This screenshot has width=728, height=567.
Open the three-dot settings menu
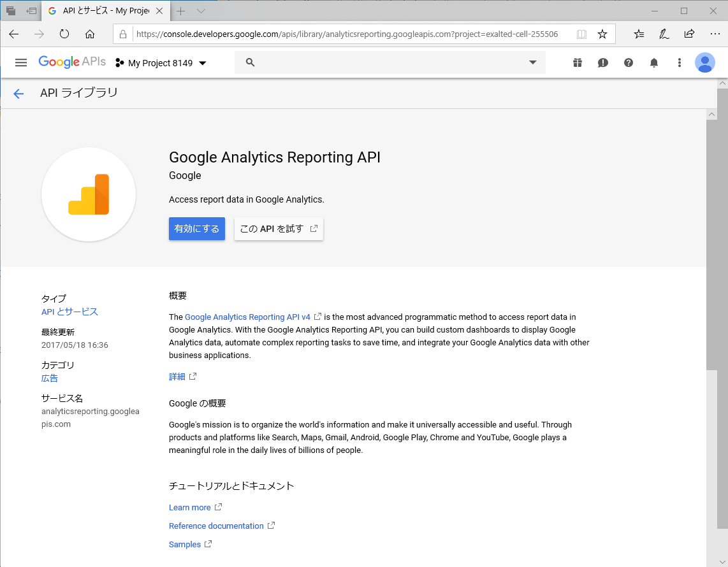point(680,62)
